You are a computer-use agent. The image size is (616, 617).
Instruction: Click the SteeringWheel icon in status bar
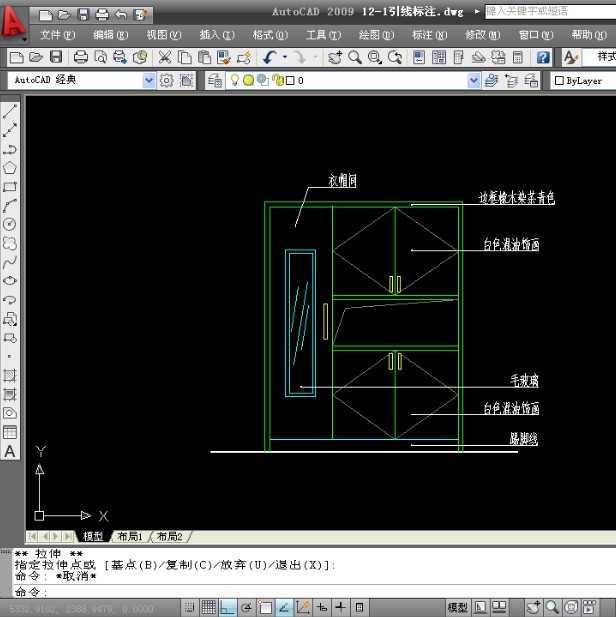pos(571,607)
